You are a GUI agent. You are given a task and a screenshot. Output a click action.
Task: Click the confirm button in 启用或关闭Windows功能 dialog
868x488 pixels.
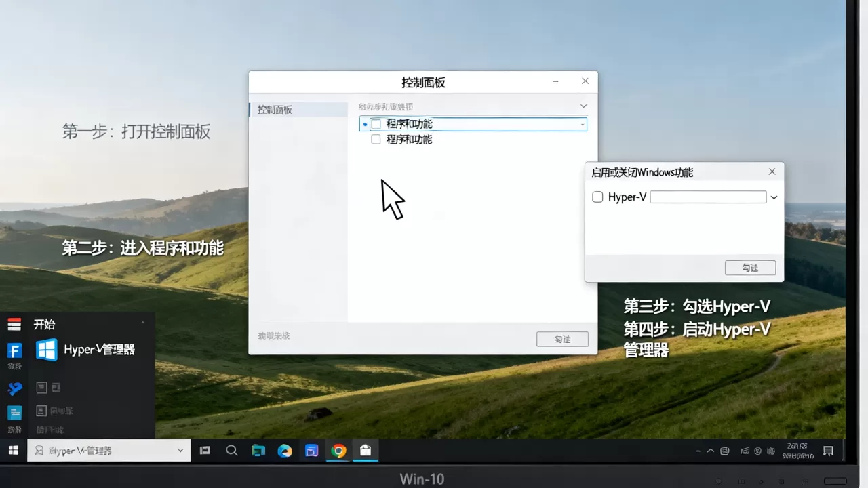click(750, 268)
